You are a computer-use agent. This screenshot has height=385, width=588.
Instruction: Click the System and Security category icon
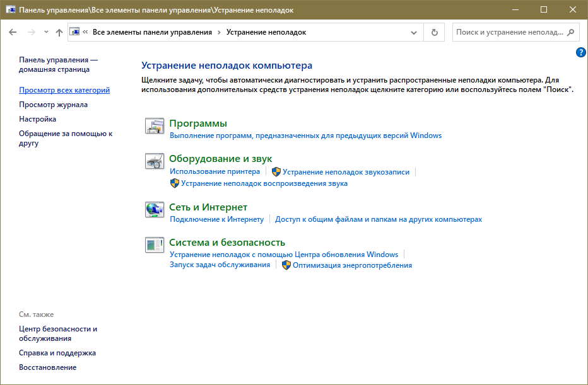[x=155, y=245]
